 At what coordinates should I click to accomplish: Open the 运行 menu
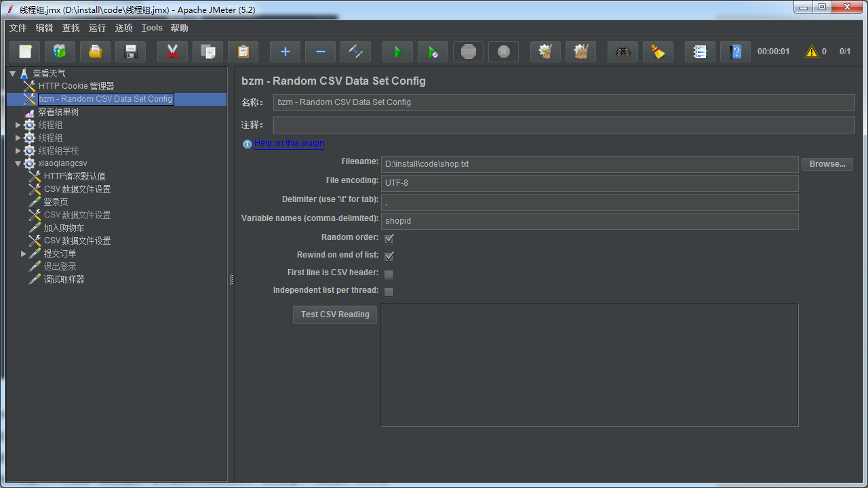click(97, 28)
